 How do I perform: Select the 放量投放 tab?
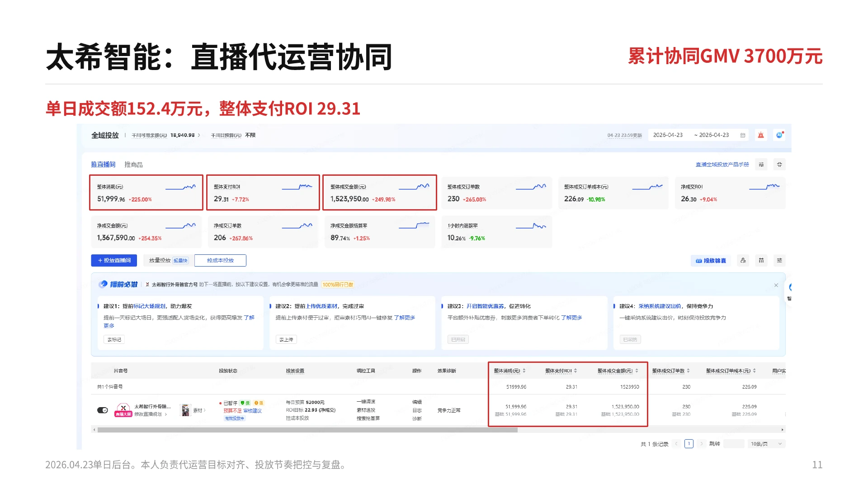pos(169,260)
